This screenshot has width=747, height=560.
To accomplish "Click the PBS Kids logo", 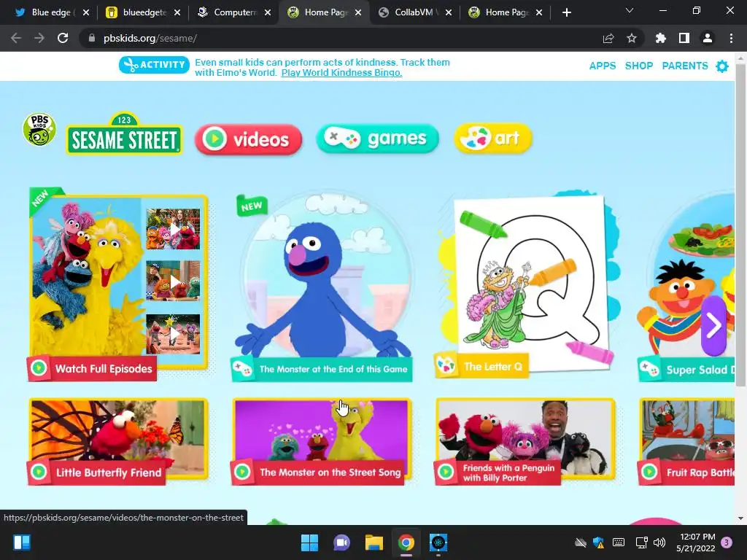I will pos(39,129).
